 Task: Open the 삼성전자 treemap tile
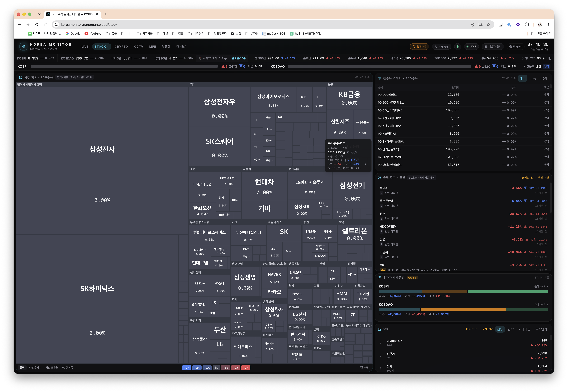pos(102,161)
